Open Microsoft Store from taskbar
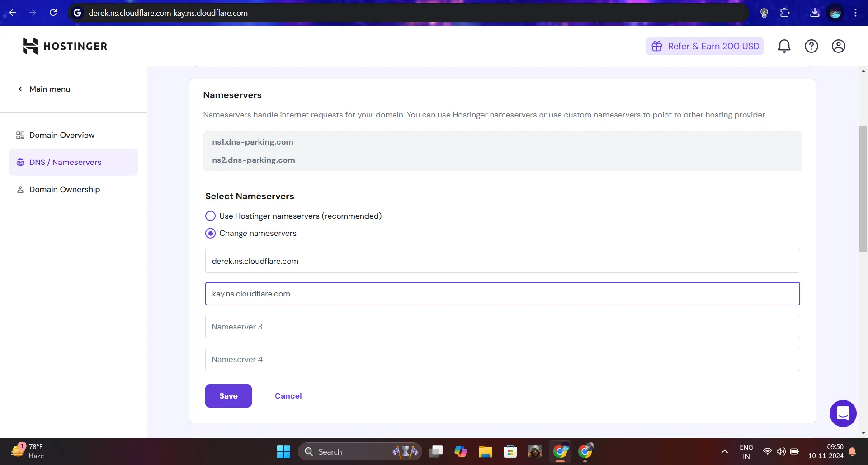Viewport: 868px width, 465px height. click(510, 451)
